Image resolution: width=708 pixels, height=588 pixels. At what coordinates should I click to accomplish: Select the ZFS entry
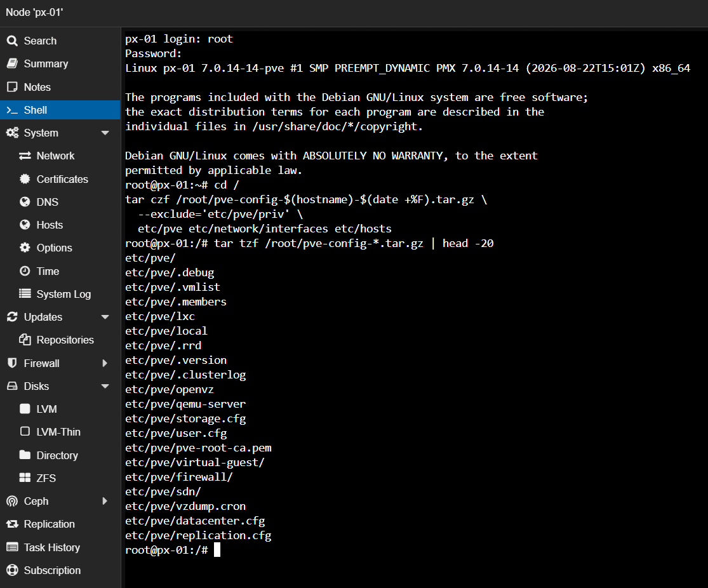(60, 478)
